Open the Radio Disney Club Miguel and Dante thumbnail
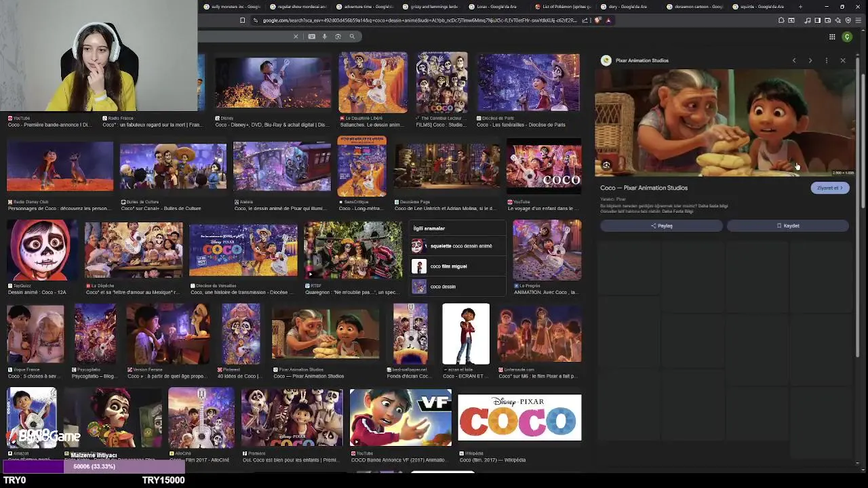The height and width of the screenshot is (488, 868). click(60, 166)
